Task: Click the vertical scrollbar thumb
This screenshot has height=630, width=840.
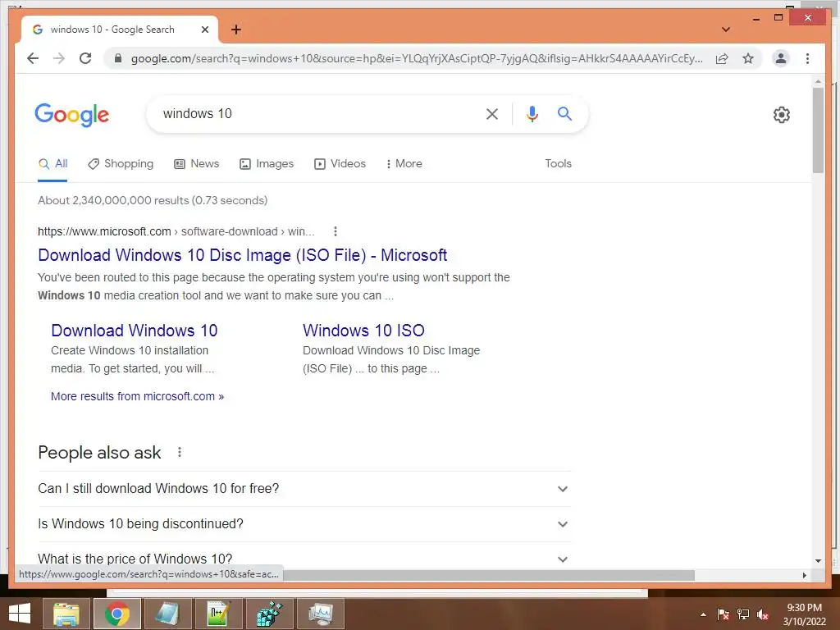Action: (x=818, y=130)
